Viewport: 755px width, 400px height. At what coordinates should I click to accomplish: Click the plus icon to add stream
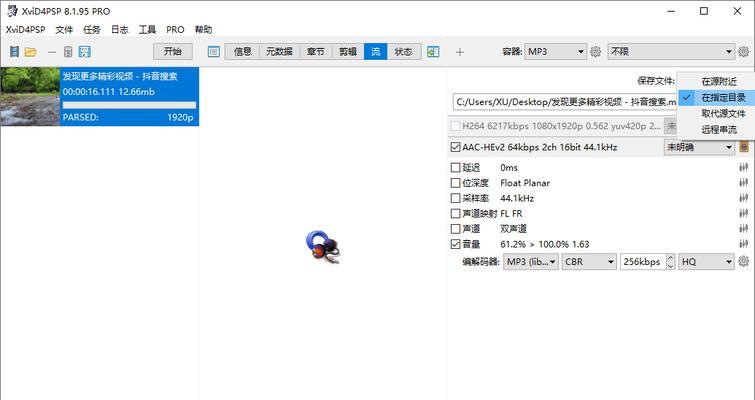[460, 52]
